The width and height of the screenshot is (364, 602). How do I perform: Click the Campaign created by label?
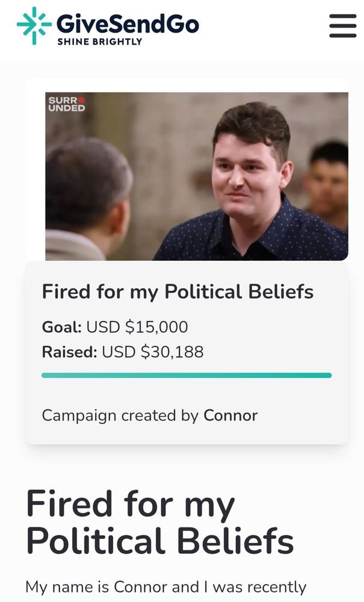tap(120, 415)
